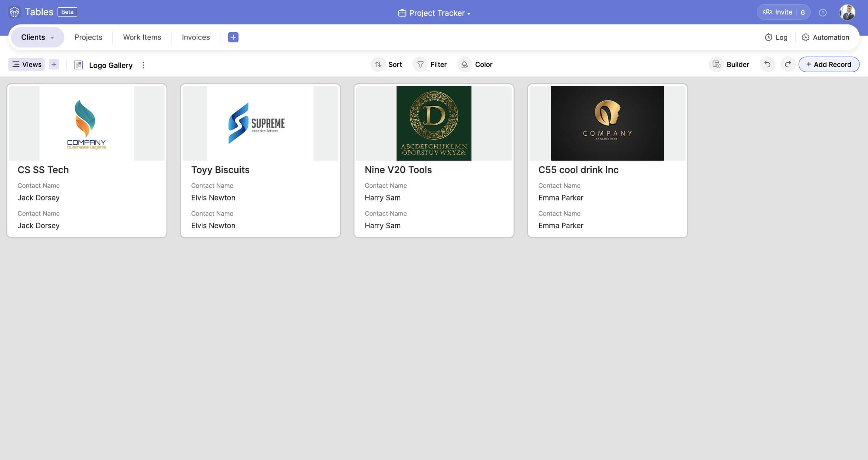Switch to the Projects tab

coord(88,37)
